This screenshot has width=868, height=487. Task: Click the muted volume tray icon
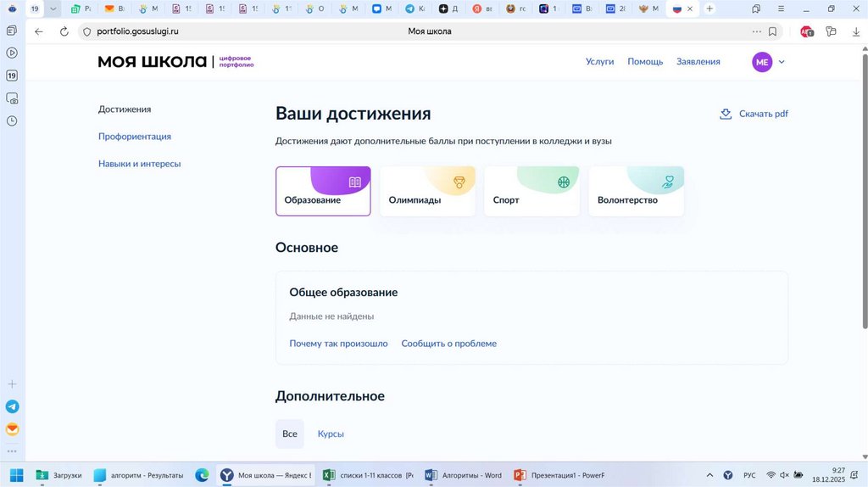784,475
